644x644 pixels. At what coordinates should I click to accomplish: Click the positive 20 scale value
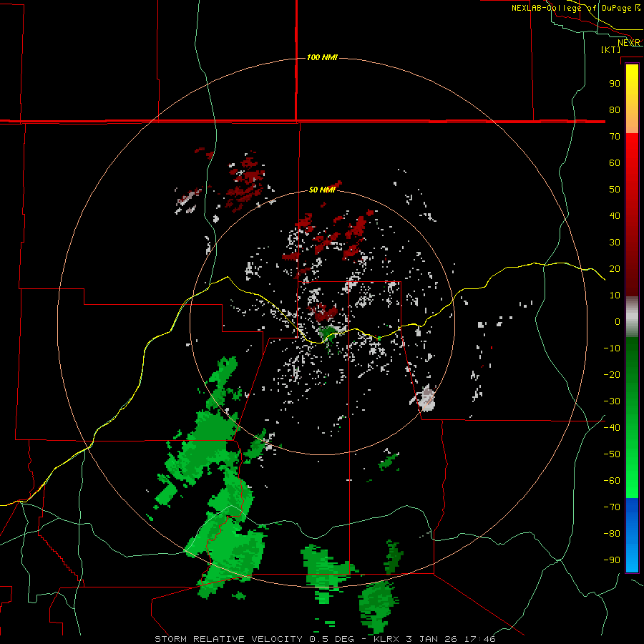click(615, 268)
